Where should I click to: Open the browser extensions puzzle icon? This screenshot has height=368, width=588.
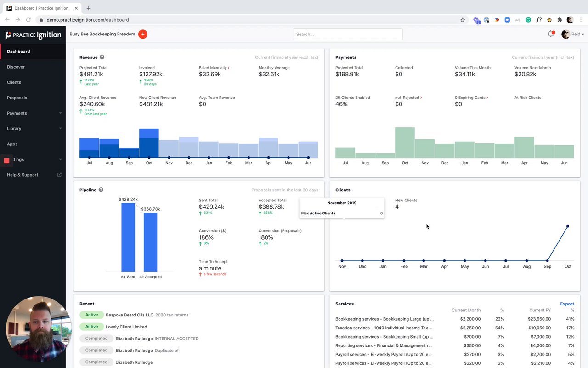click(560, 20)
